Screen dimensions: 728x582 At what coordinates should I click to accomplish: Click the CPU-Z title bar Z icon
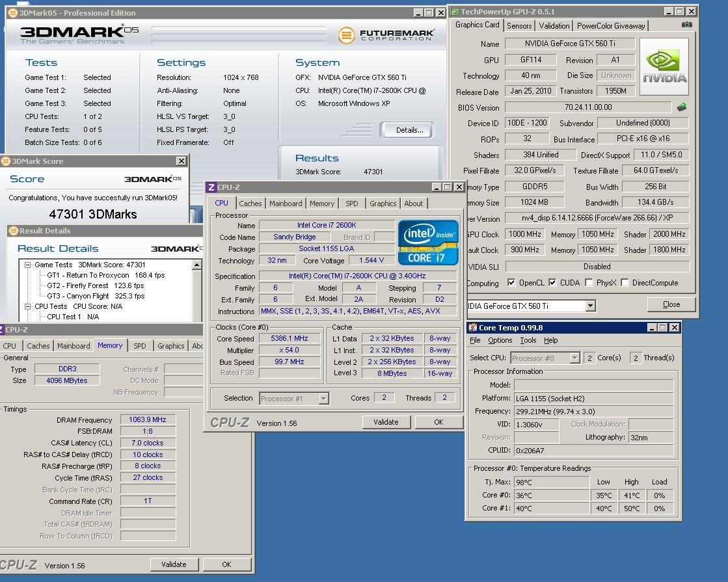(211, 187)
